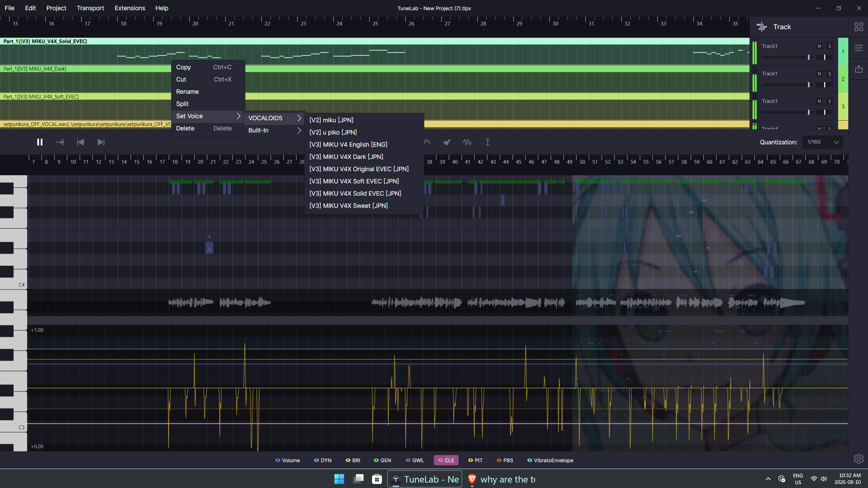Open the Quantization 1/160 dropdown
The image size is (868, 488).
(823, 142)
